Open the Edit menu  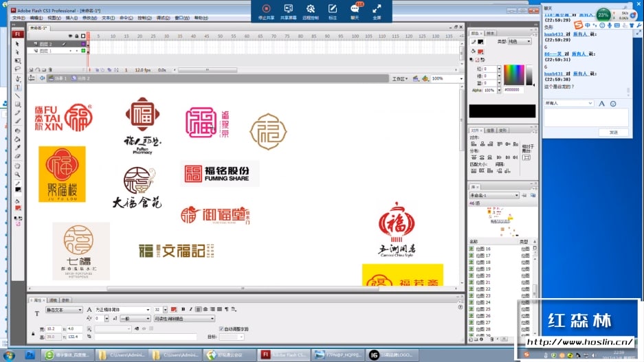[36, 18]
